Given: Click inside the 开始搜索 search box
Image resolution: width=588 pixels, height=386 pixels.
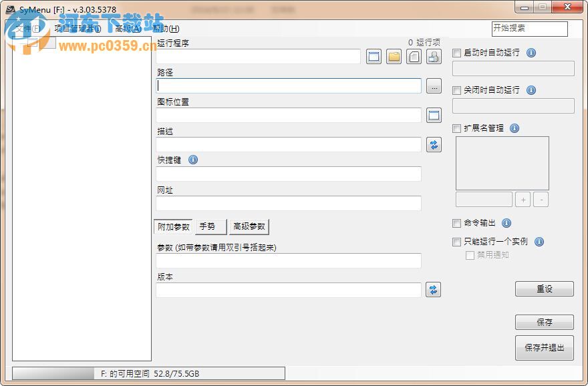Looking at the screenshot, I should coord(530,29).
